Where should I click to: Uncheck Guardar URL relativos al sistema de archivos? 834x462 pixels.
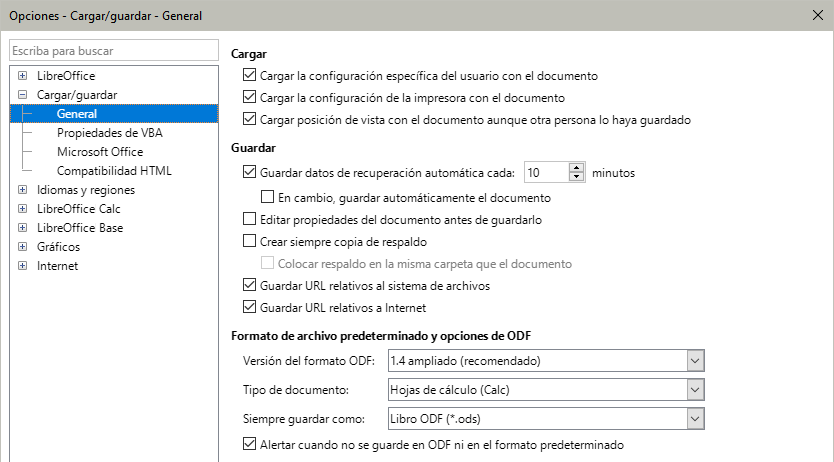point(249,284)
